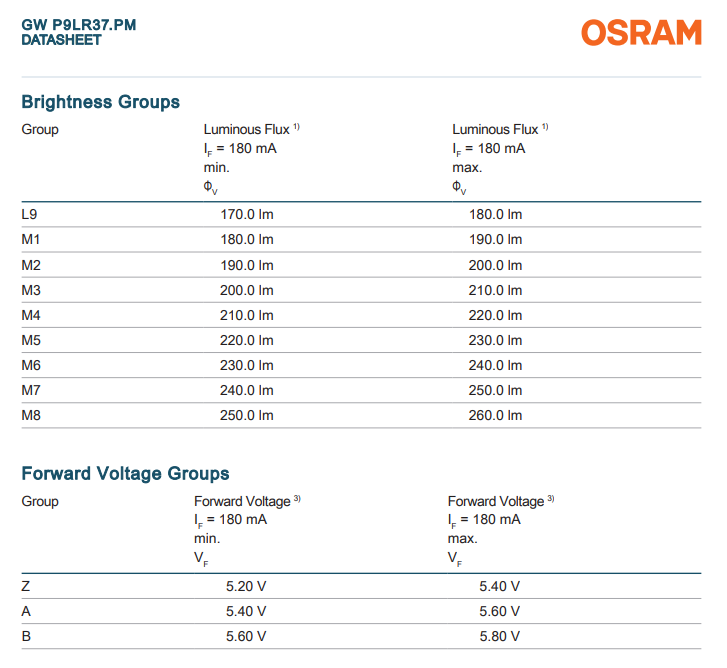Click footnote 1 on the min Luminous Flux header
This screenshot has width=727, height=668.
[x=296, y=127]
